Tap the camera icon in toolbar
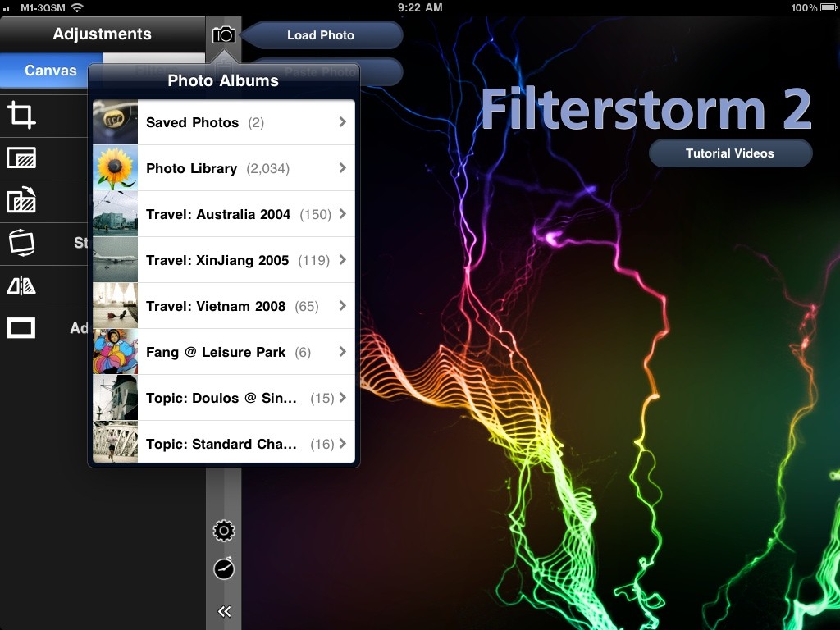This screenshot has width=840, height=630. point(223,35)
